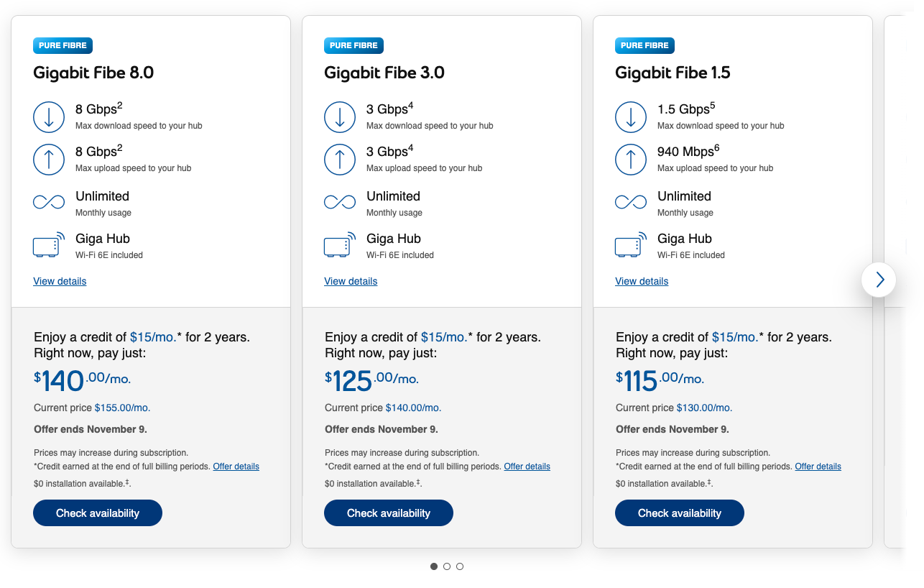Image resolution: width=924 pixels, height=588 pixels.
Task: Select the second carousel page dot
Action: click(x=447, y=566)
